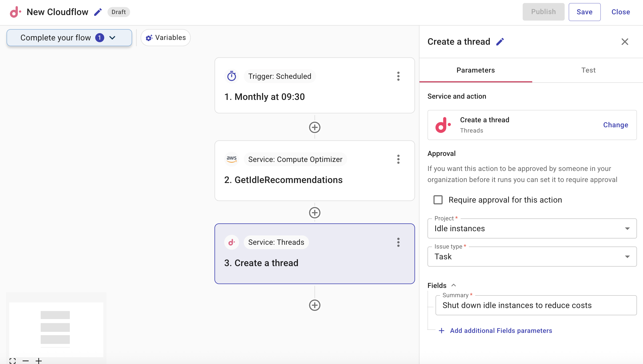Viewport: 643px width, 364px height.
Task: Edit the Create a thread panel title
Action: (x=500, y=42)
